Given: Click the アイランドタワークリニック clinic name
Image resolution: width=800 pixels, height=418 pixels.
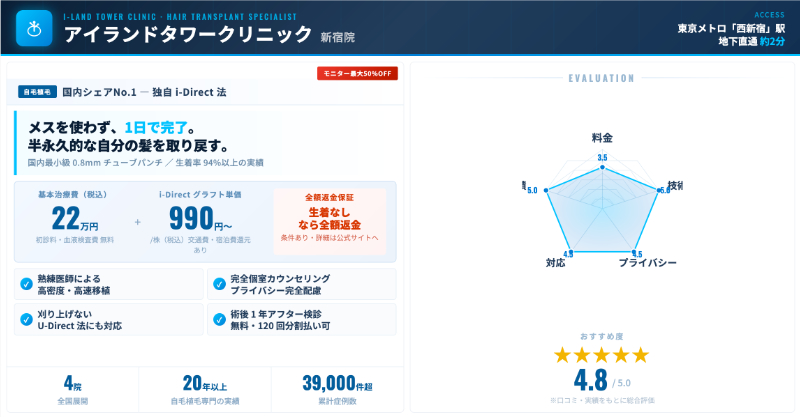Looking at the screenshot, I should 188,35.
